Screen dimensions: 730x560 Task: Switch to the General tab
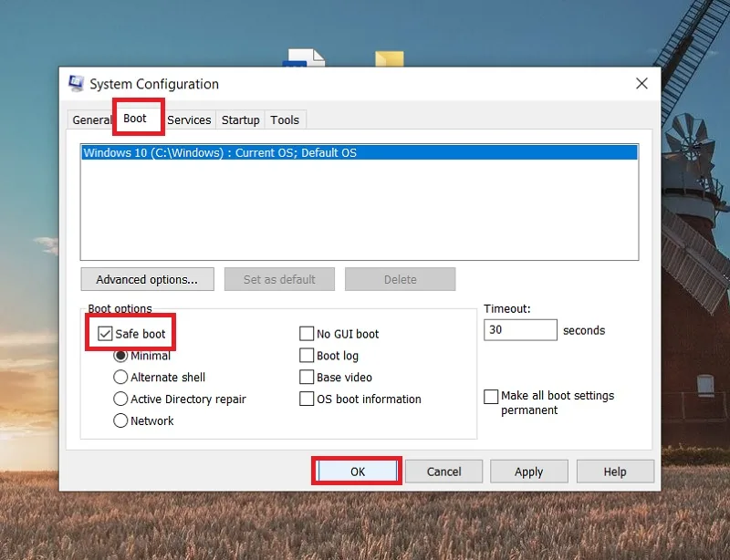(x=90, y=120)
